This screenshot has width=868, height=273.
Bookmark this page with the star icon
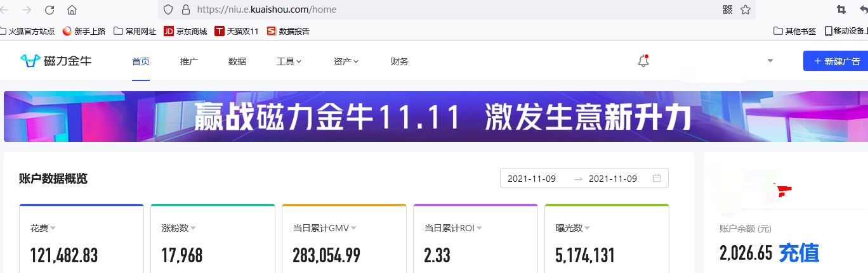coord(746,10)
